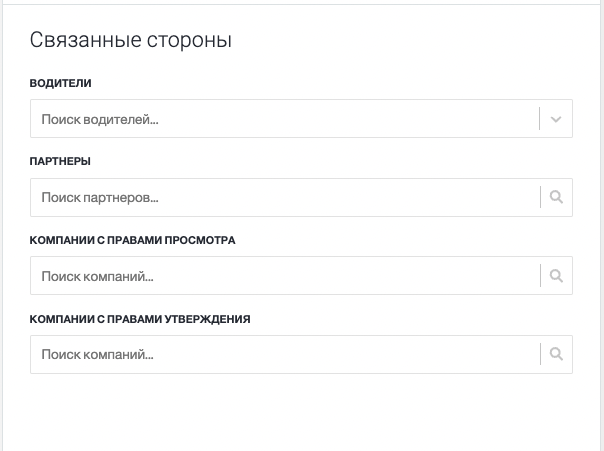Click the КОМПАНИИ С ПРАВАМИ ПРОСМОТРА label
The width and height of the screenshot is (604, 451).
[133, 240]
